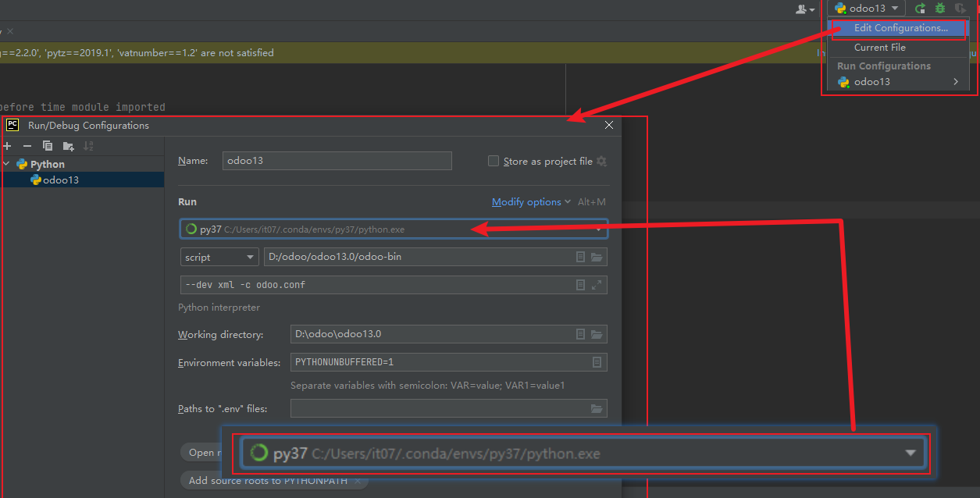
Task: Click the Rerun odoo13 icon in the top toolbar
Action: (921, 9)
